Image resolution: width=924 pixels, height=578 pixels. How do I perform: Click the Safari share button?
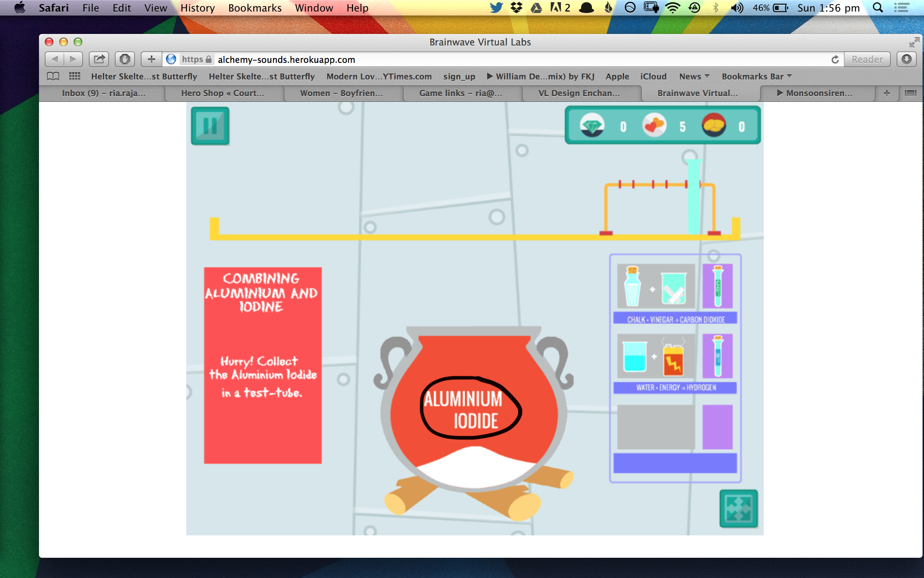[99, 59]
